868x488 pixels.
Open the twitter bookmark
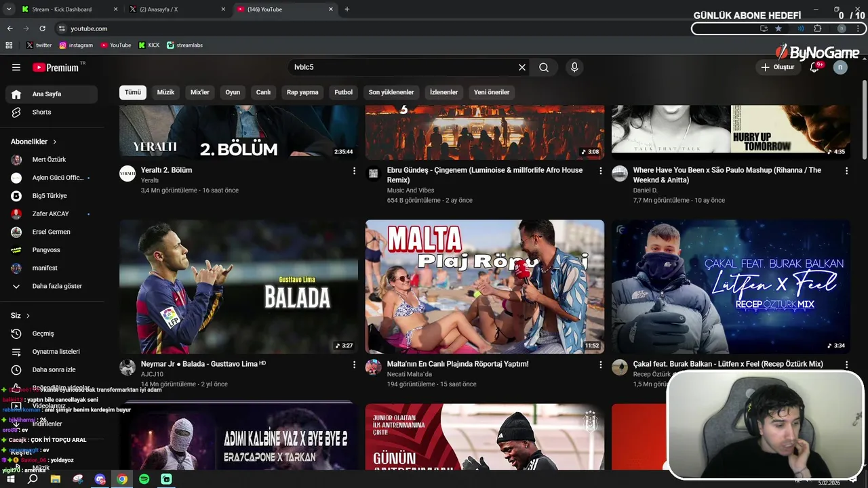39,45
